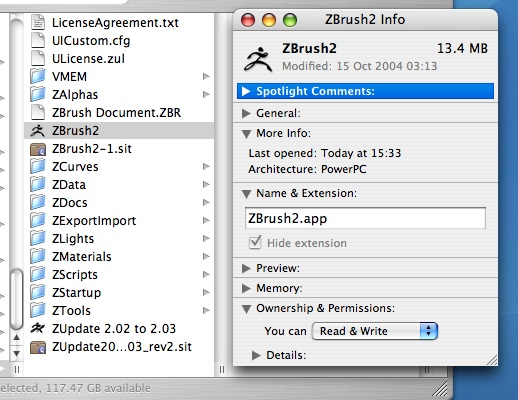
Task: Click the ZMaterials folder name
Action: [x=82, y=257]
